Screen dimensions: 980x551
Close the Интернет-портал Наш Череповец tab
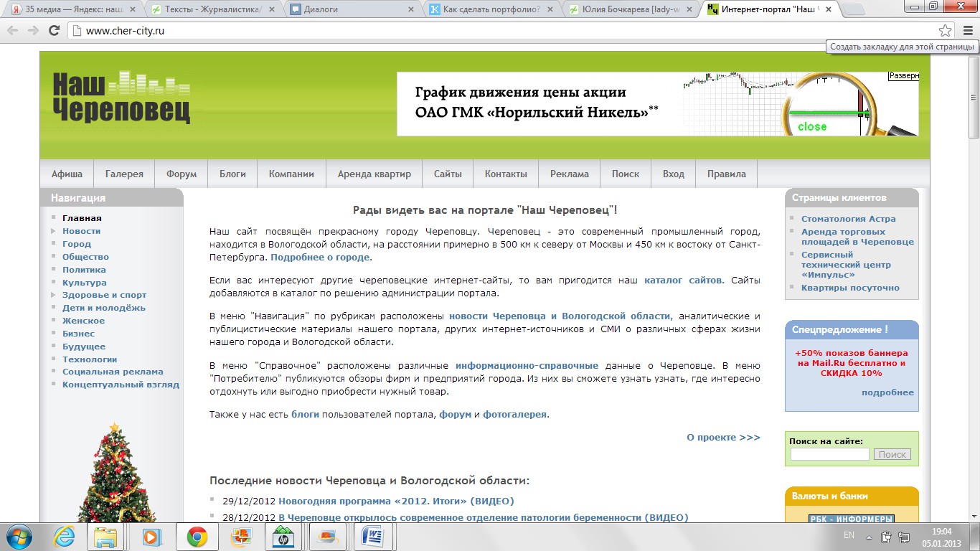pyautogui.click(x=828, y=9)
